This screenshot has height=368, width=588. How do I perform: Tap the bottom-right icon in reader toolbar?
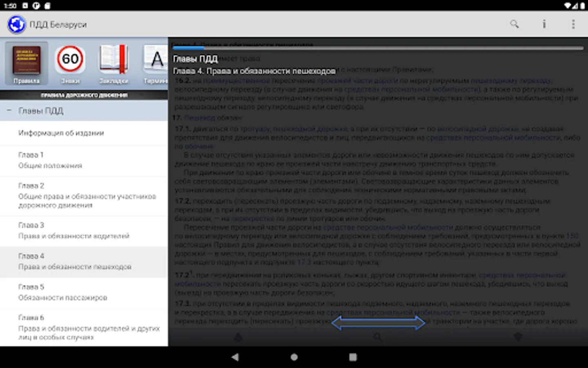518,337
